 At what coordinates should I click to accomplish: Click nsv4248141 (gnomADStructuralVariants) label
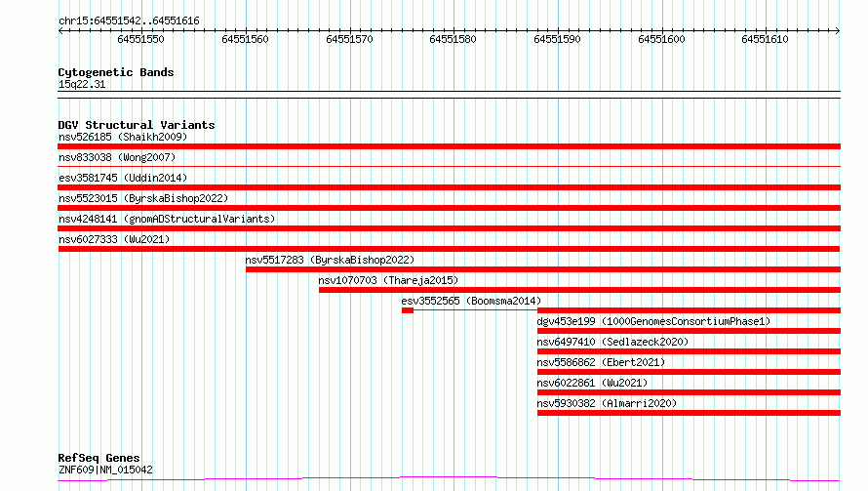point(167,219)
